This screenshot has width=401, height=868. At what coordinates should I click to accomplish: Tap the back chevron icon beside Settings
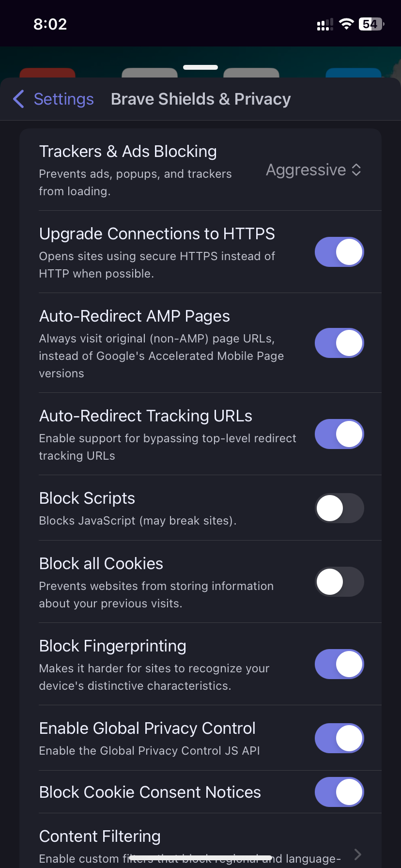pos(19,99)
